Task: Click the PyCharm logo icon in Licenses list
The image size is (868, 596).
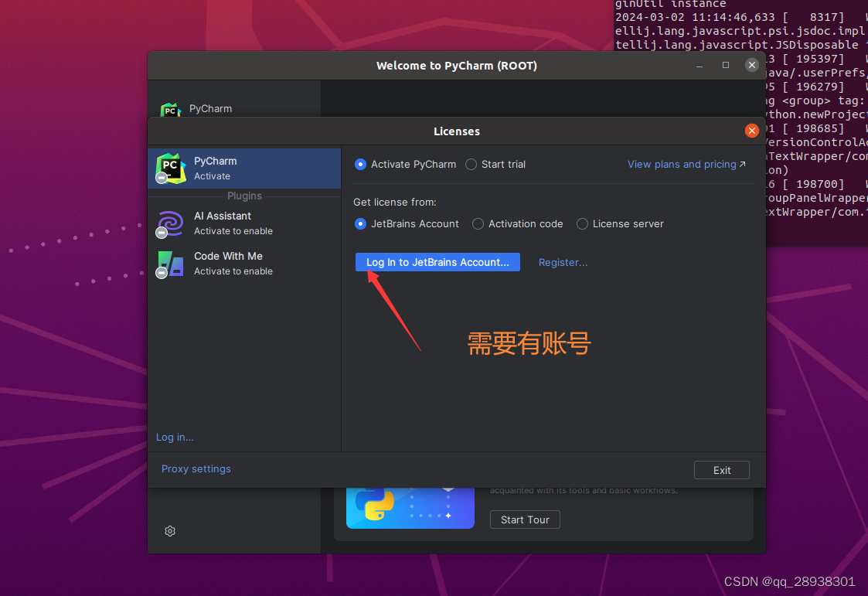Action: click(x=171, y=169)
